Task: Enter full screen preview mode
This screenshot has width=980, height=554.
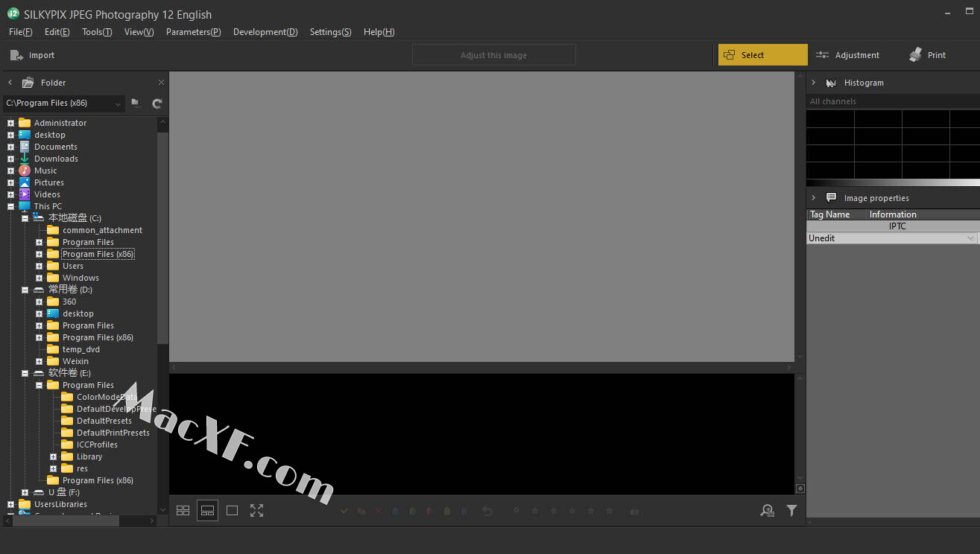Action: 256,511
